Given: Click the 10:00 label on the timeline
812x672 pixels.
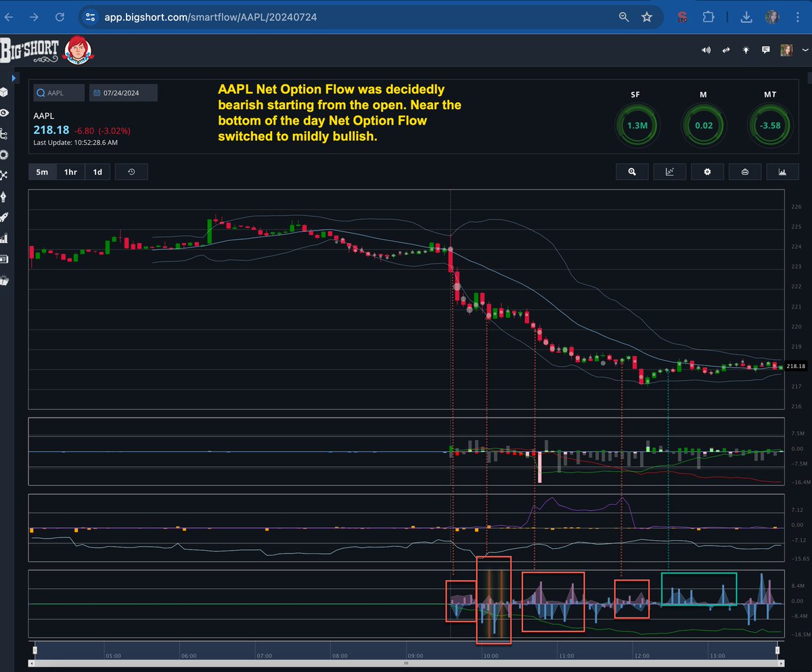Looking at the screenshot, I should [x=491, y=656].
